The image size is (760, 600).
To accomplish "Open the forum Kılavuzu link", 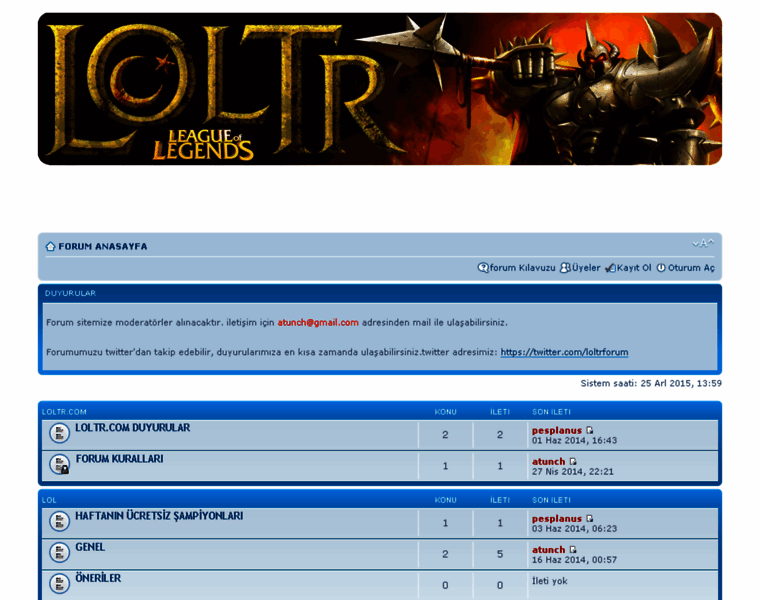I will coord(522,268).
